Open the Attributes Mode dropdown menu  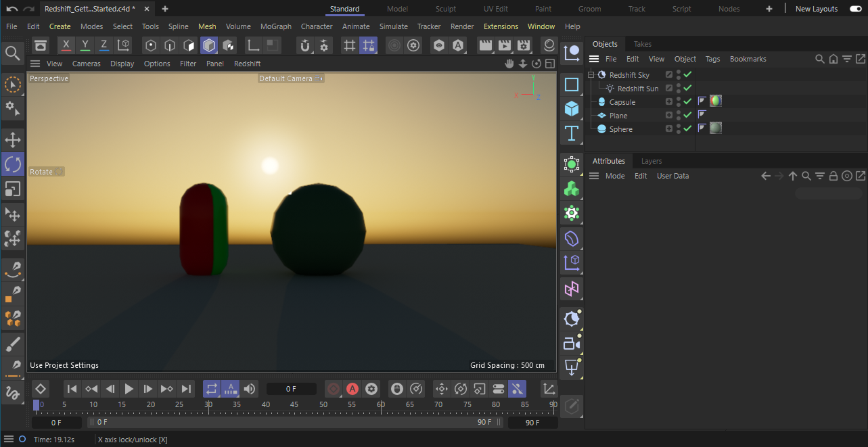coord(614,176)
